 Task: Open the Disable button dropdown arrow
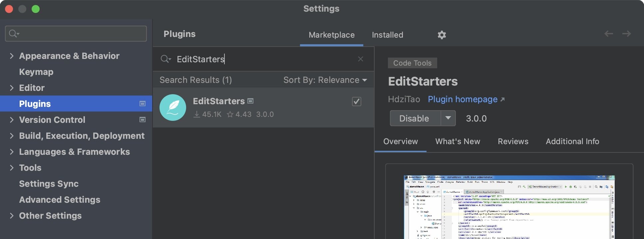pos(448,118)
